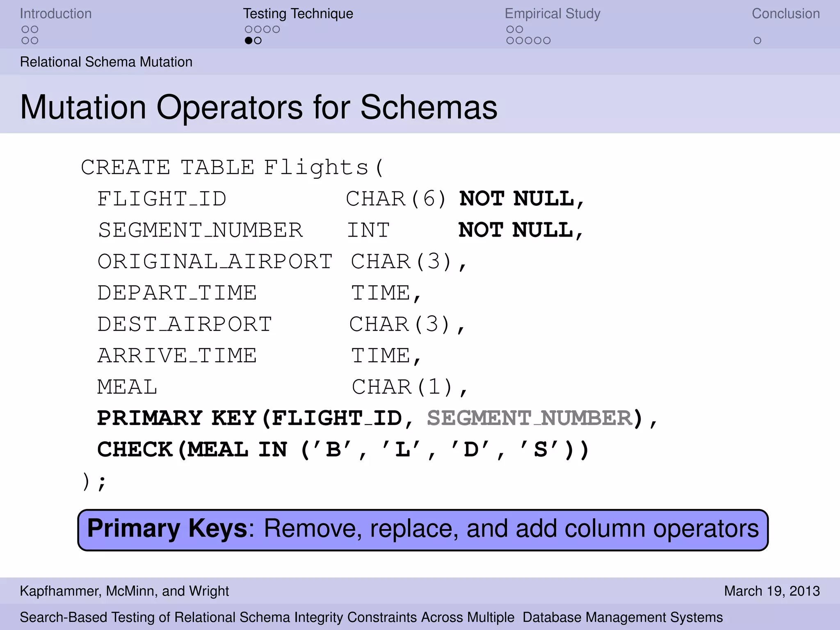Select fifth bottom-row dot under Empirical Study
Viewport: 840px width, 630px height.
[547, 41]
